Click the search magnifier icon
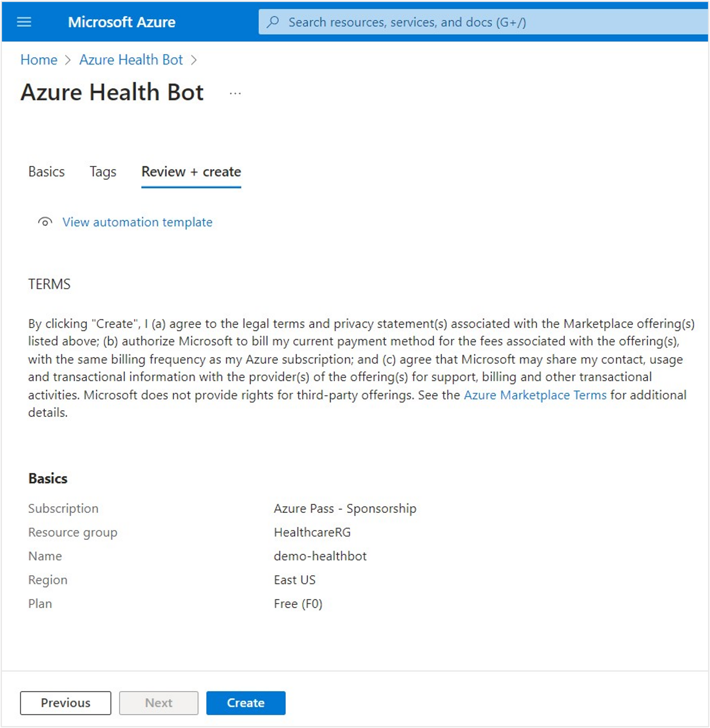This screenshot has height=728, width=710. pyautogui.click(x=273, y=22)
